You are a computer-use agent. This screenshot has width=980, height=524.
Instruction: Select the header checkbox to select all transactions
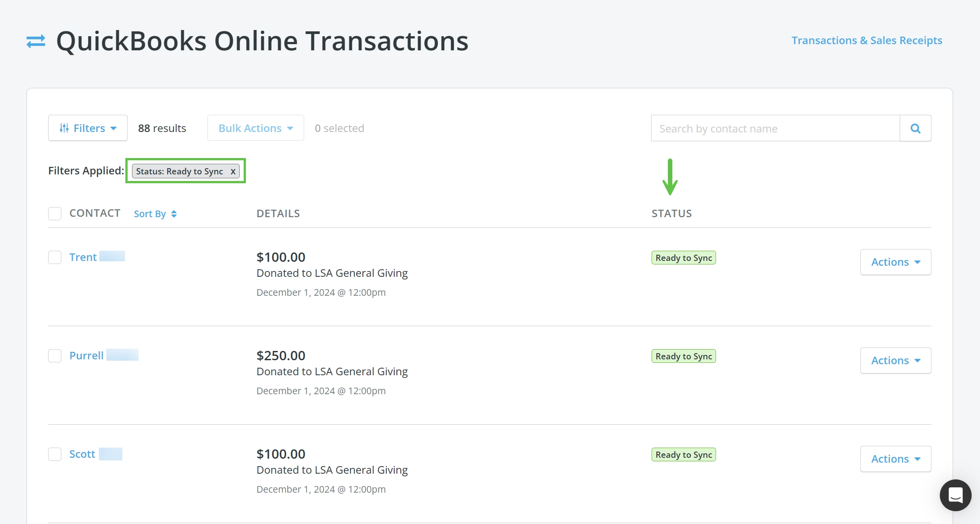click(x=55, y=213)
